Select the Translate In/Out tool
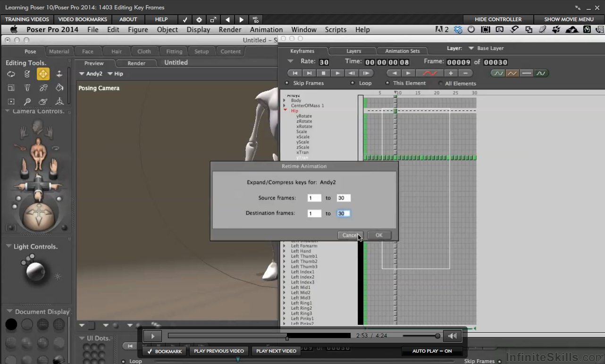 pyautogui.click(x=59, y=74)
